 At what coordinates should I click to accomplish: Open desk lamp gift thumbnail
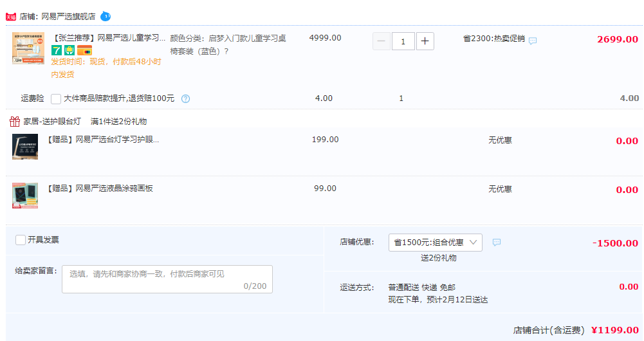click(x=25, y=147)
